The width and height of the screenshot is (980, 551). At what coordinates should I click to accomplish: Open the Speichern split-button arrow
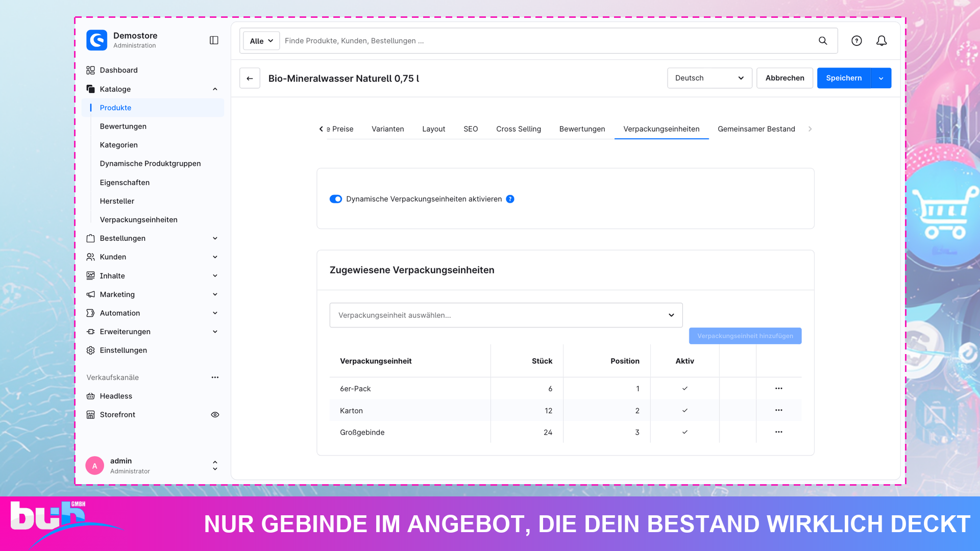881,78
